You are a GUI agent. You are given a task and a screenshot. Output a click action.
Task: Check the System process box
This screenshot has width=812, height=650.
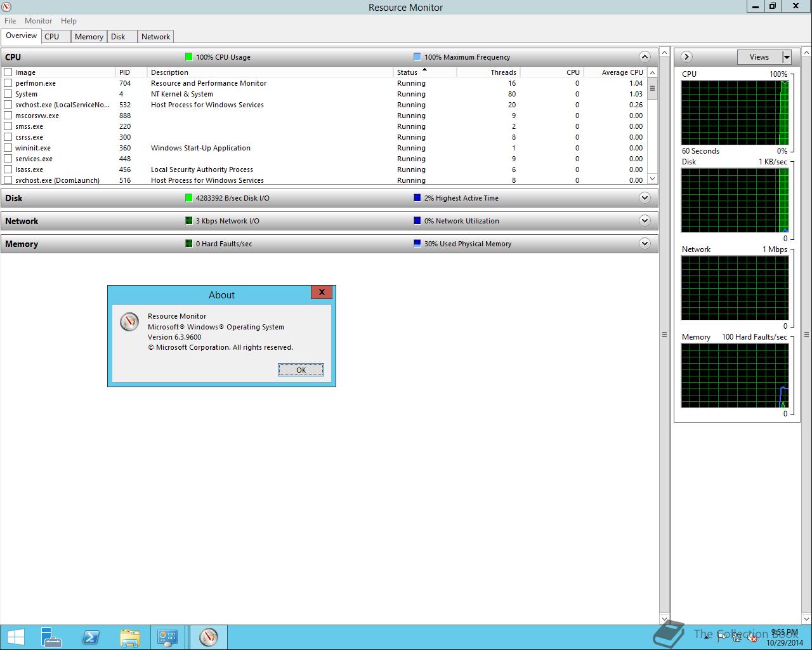click(8, 94)
